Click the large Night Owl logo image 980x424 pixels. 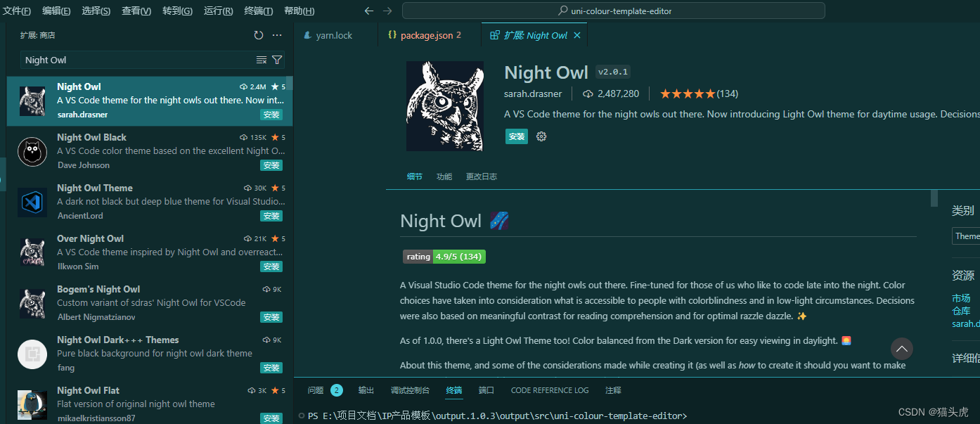click(445, 106)
